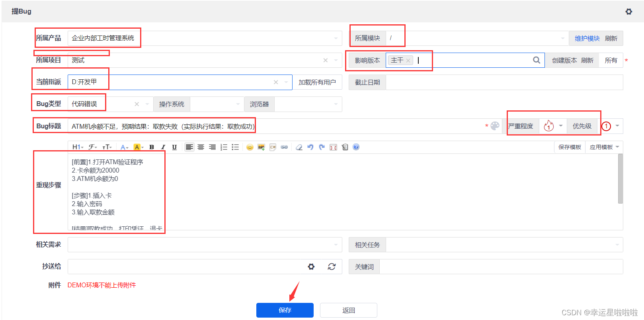This screenshot has width=644, height=320.
Task: Open the yellow highlight color menu
Action: pos(138,147)
